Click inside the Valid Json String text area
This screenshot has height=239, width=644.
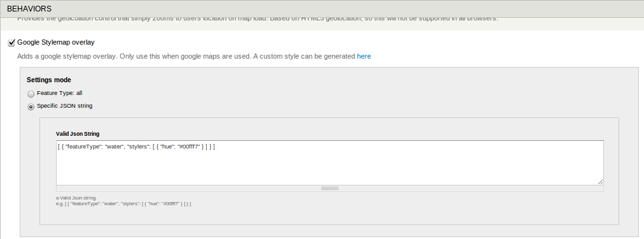[330, 163]
